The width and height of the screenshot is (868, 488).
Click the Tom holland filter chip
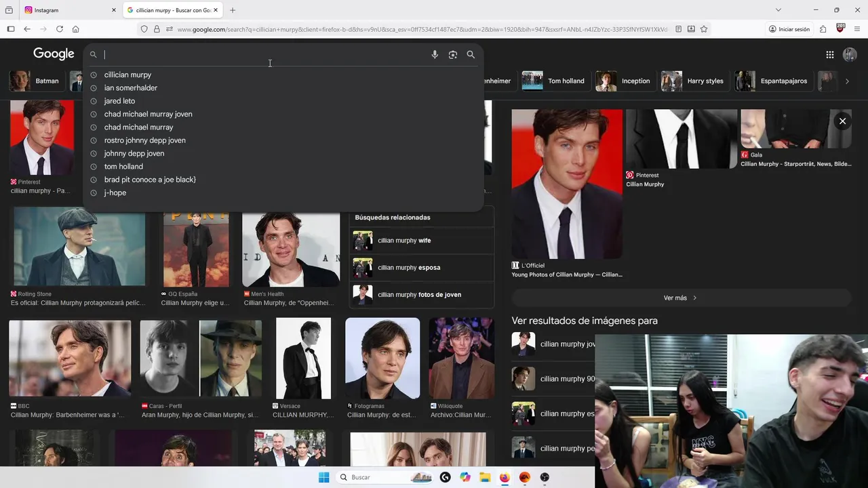coord(554,81)
